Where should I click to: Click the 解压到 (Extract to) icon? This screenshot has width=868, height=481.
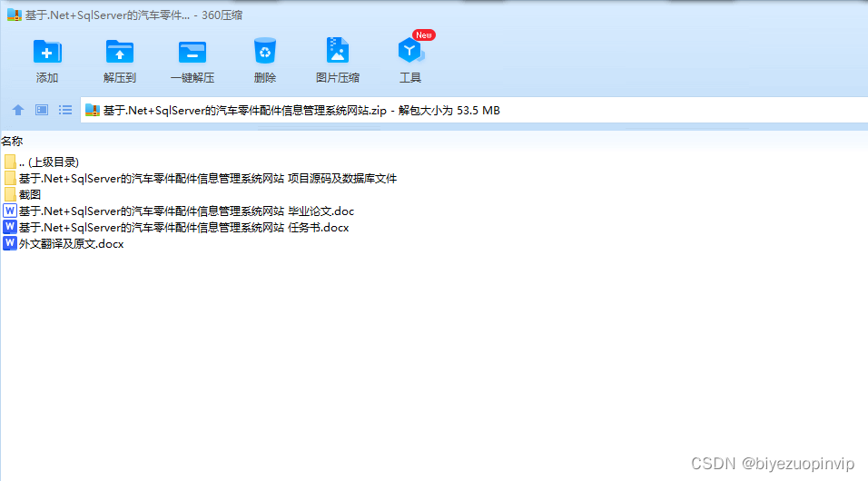click(x=120, y=52)
